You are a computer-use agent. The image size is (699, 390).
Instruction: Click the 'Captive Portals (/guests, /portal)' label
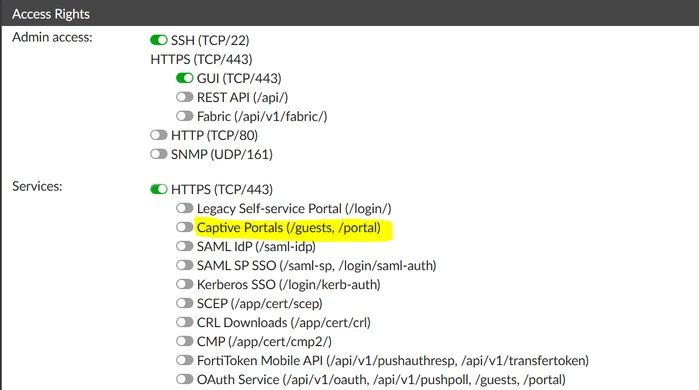click(x=289, y=228)
